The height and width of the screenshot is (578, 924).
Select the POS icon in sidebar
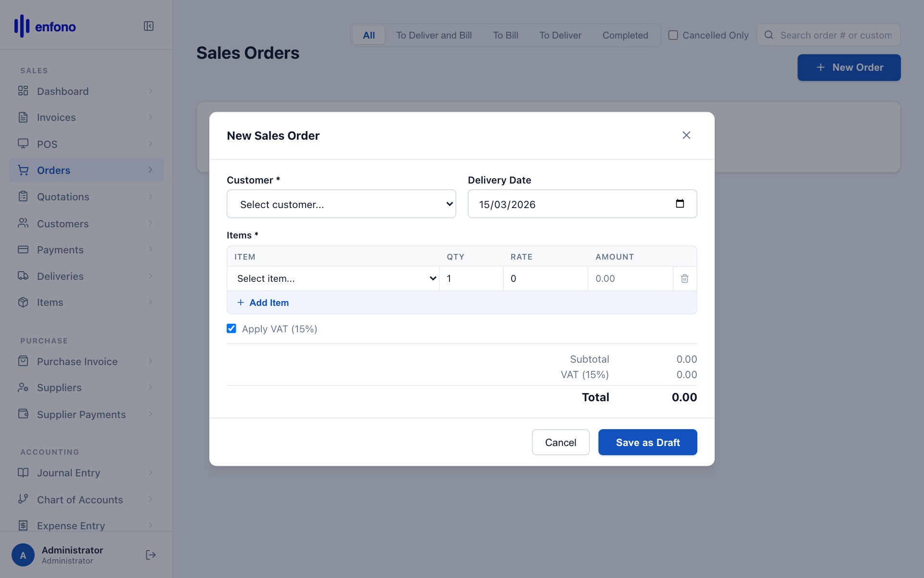24,144
